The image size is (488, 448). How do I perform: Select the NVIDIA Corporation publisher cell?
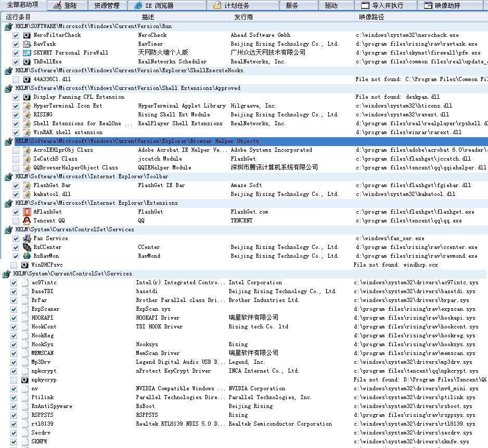[x=257, y=389]
